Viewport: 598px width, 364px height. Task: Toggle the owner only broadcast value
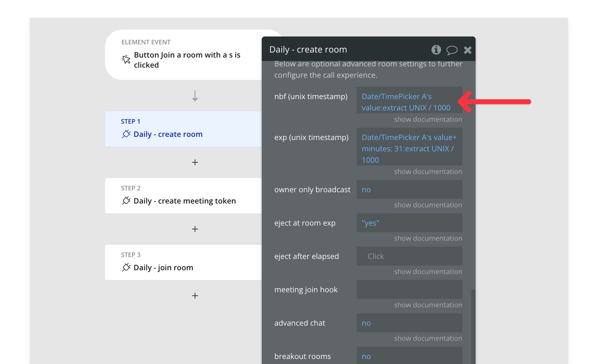pos(366,190)
